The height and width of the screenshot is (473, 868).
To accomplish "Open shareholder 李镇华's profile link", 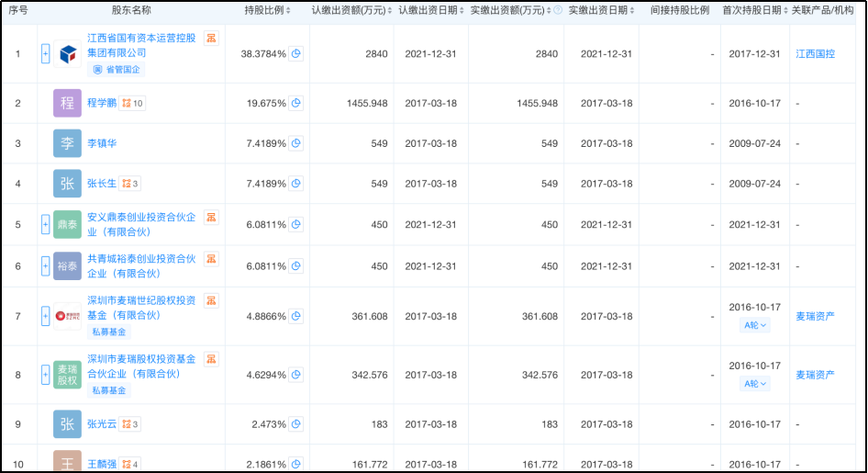I will (102, 144).
